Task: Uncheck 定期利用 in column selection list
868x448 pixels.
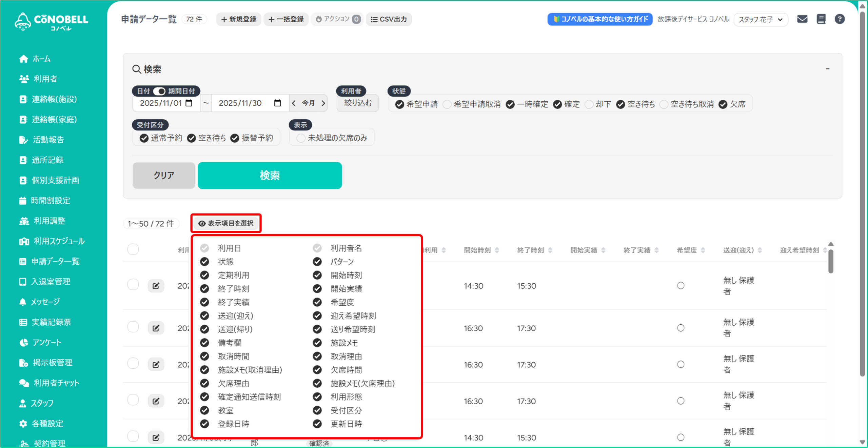Action: coord(204,275)
